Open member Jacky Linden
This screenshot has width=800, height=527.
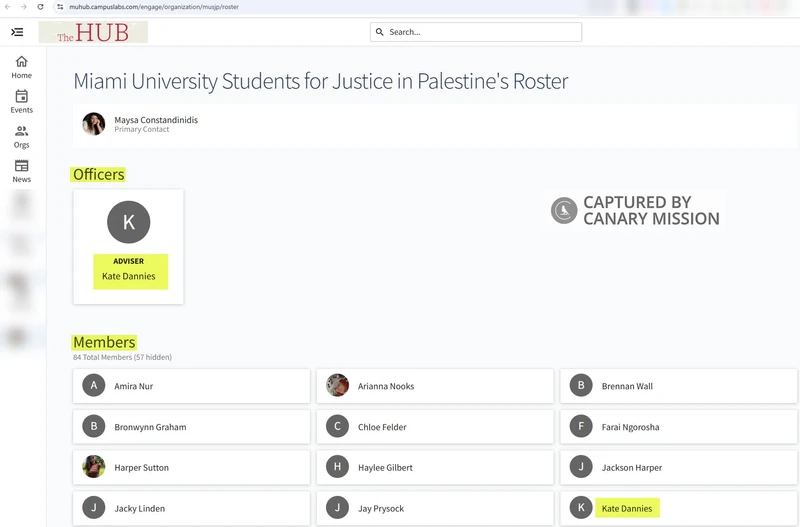[x=191, y=508]
